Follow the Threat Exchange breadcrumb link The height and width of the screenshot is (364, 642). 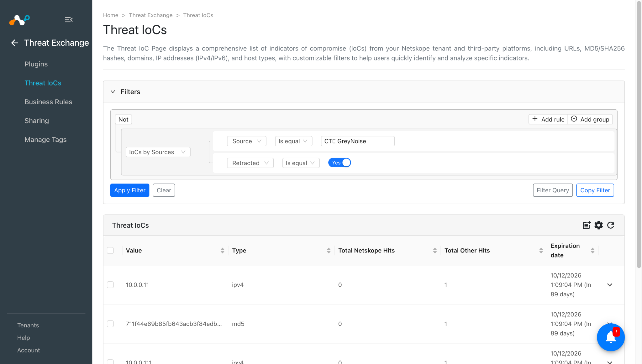(151, 15)
